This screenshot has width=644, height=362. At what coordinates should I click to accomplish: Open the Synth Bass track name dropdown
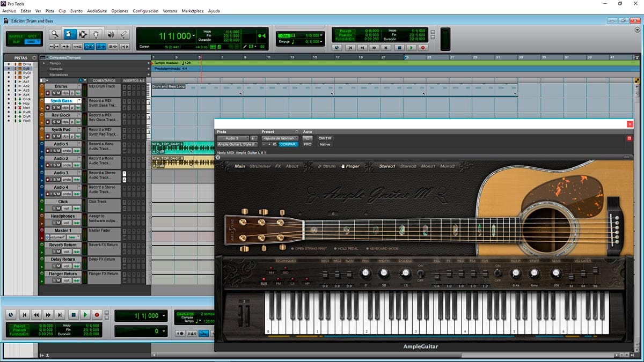(79, 100)
